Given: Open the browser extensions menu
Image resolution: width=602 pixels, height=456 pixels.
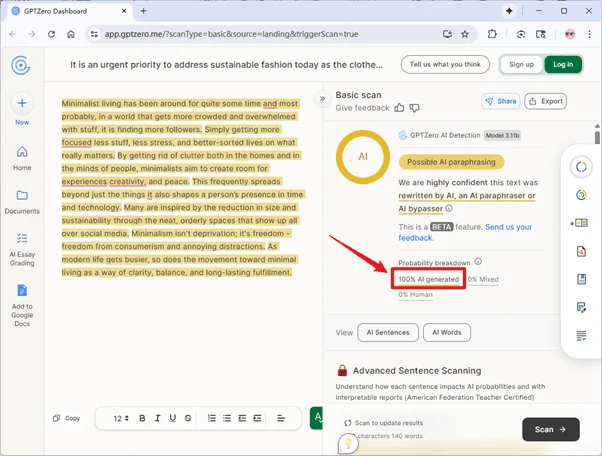Looking at the screenshot, I should [492, 34].
